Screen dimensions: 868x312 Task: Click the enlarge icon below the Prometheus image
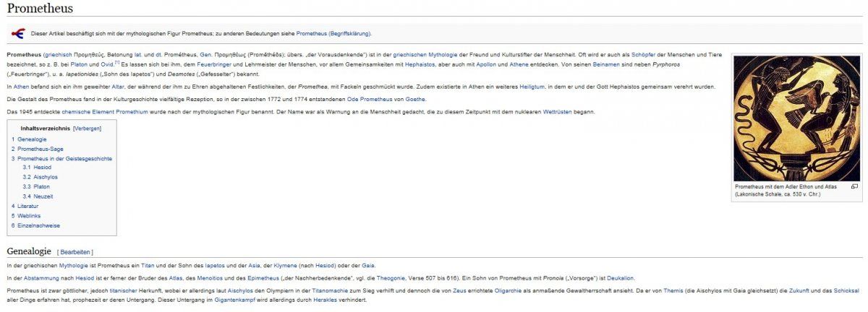[x=854, y=186]
